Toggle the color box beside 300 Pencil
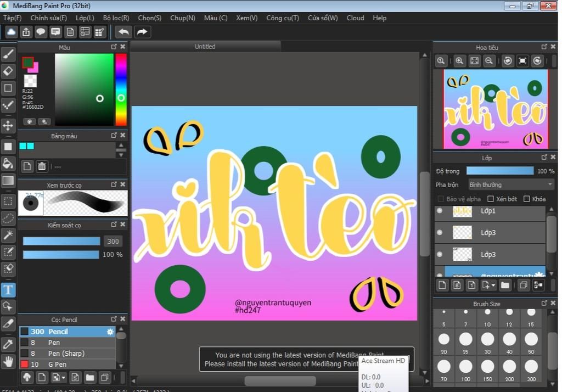The width and height of the screenshot is (562, 392). click(x=24, y=332)
